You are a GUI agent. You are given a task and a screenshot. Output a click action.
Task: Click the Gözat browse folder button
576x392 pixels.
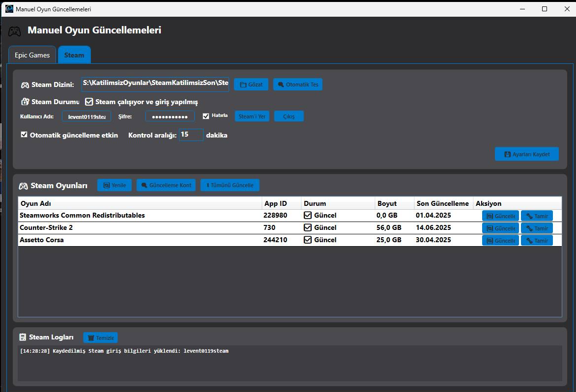point(251,84)
